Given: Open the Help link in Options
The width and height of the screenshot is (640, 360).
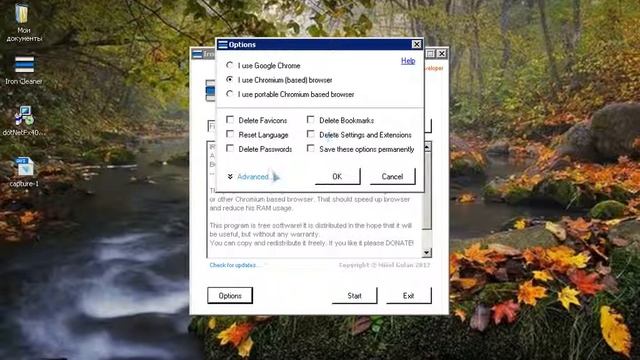Looking at the screenshot, I should tap(408, 61).
